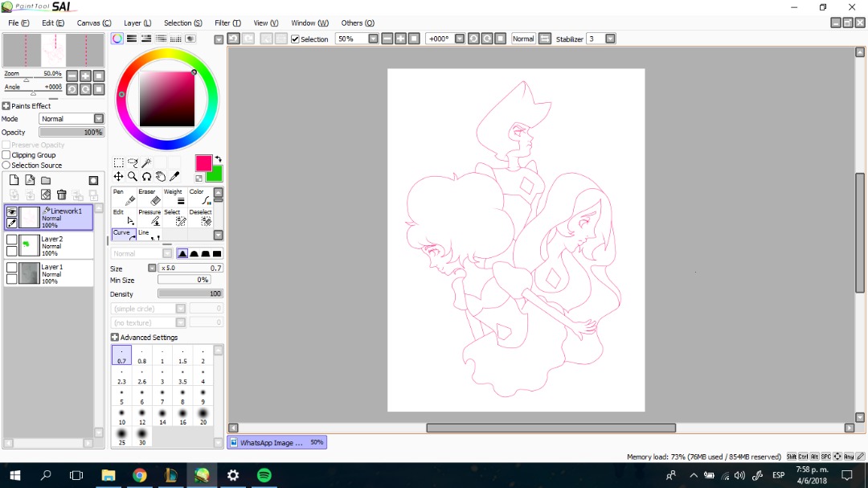The width and height of the screenshot is (868, 488).
Task: Clear the layer with eraser icon
Action: pos(46,195)
